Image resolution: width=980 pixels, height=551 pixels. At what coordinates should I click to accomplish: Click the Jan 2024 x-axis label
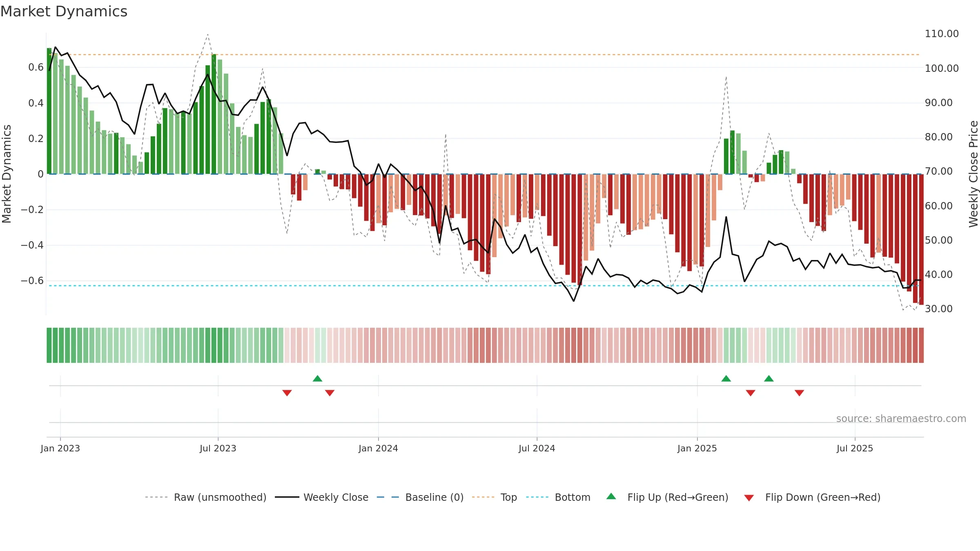coord(379,448)
